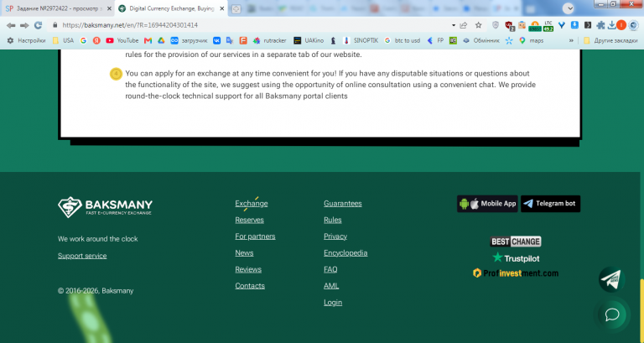Open the Contacts footer link
Screen dimensions: 644x343
pos(250,285)
